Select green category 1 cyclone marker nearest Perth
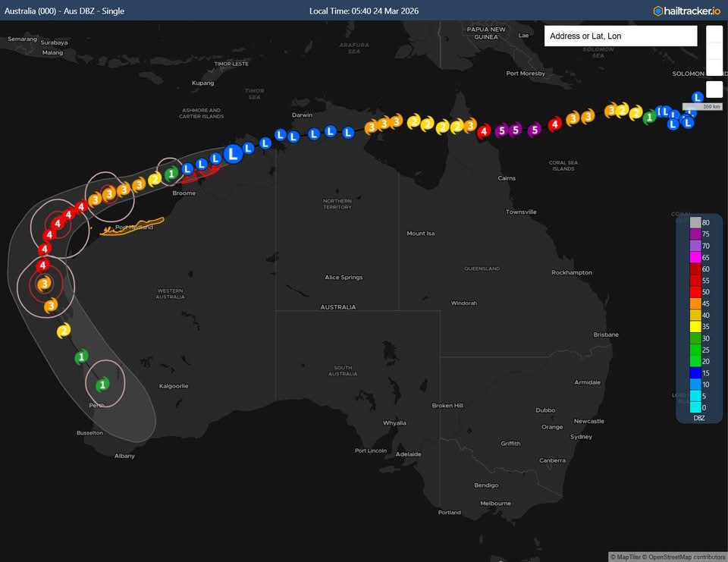Viewport: 728px width, 562px height. (x=102, y=385)
